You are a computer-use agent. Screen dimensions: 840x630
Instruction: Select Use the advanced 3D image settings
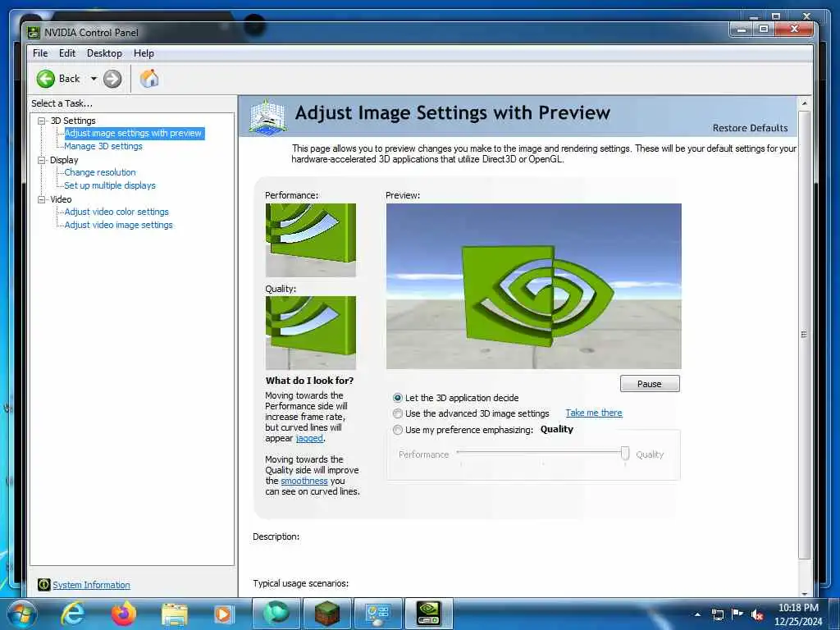398,413
